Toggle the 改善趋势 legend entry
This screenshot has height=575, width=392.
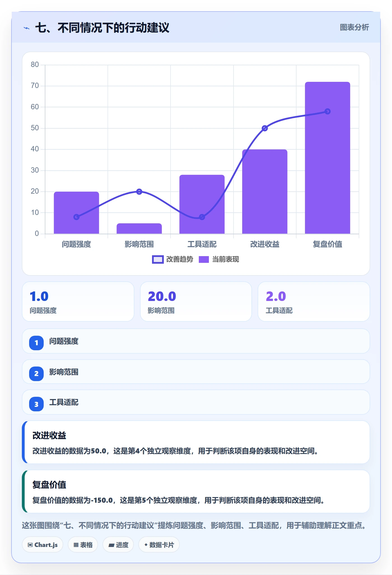point(172,259)
